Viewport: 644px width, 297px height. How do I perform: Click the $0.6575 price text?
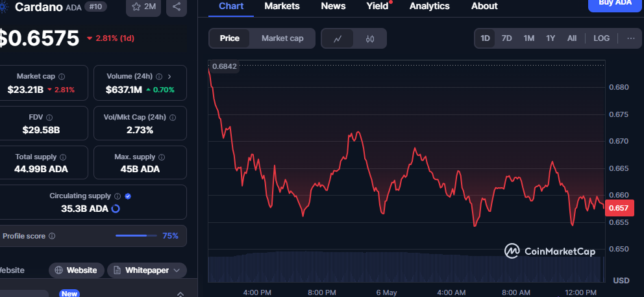pos(40,38)
